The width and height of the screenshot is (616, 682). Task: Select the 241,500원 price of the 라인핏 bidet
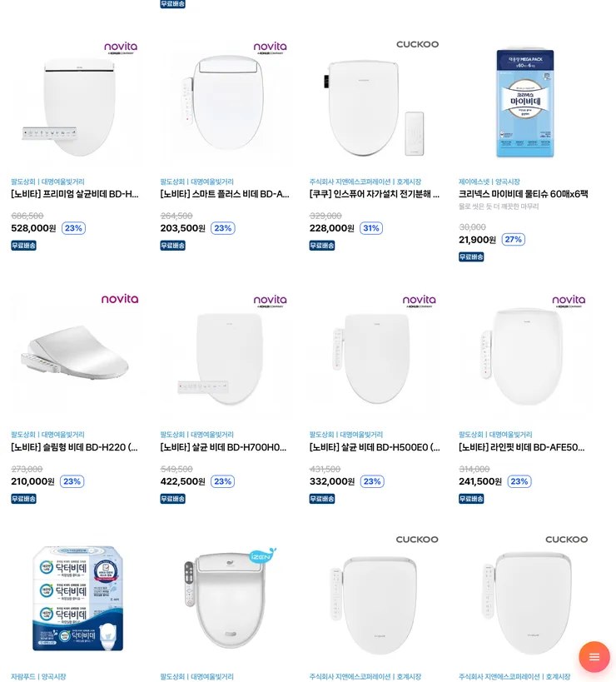[480, 481]
